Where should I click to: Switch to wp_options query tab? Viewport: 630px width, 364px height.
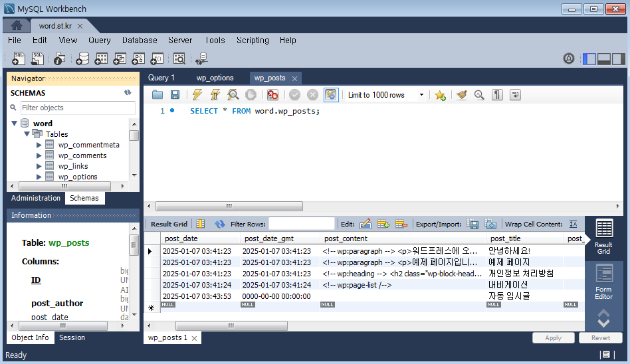click(x=215, y=78)
